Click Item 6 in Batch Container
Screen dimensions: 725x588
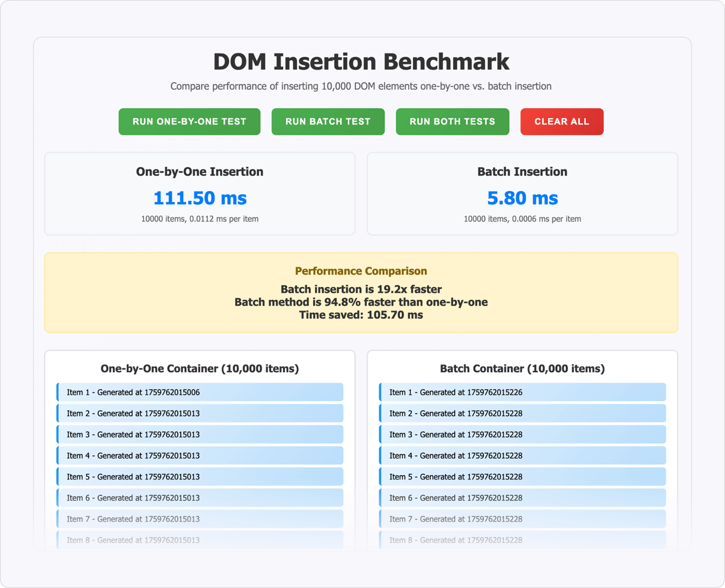point(522,498)
